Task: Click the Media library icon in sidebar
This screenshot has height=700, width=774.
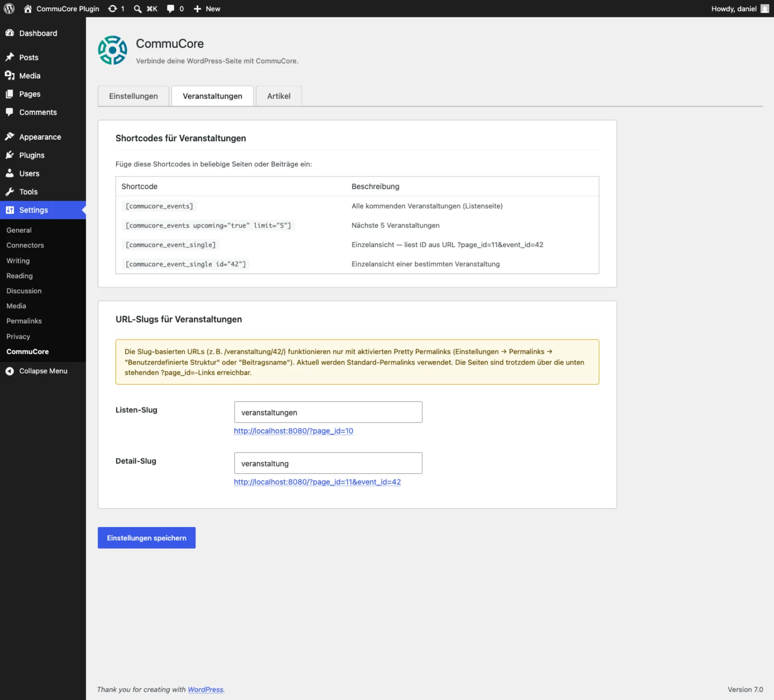Action: (10, 75)
